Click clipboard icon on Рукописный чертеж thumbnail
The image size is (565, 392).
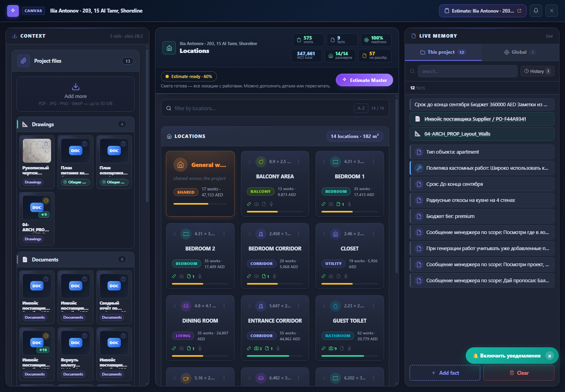pos(46,144)
